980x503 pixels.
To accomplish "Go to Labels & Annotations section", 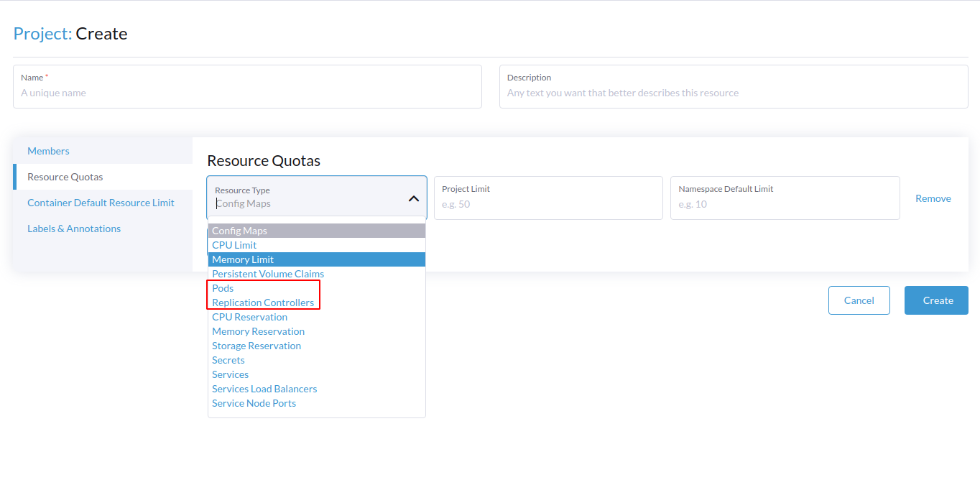I will (x=74, y=229).
